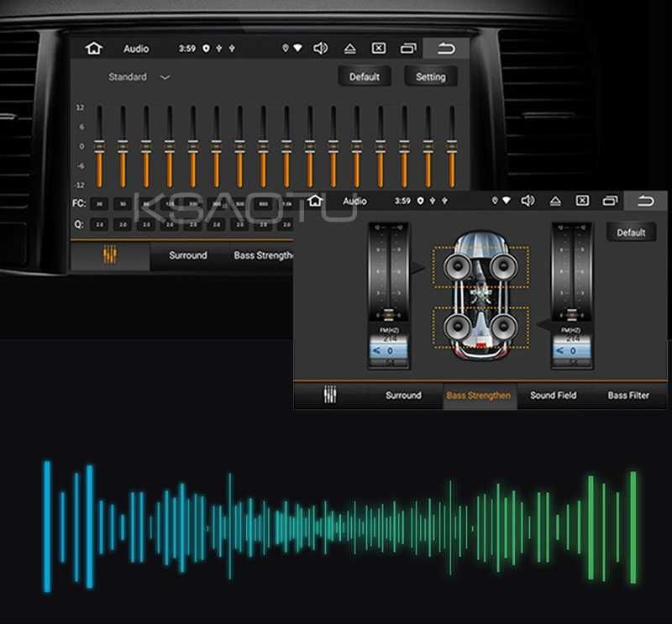Tap the home icon on the equalizer screen
The height and width of the screenshot is (624, 672).
93,48
